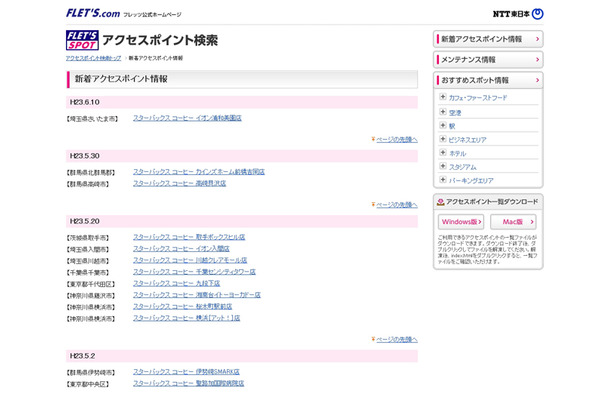Open スターバックス 桜木町駅前店 link
The width and height of the screenshot is (610, 400).
click(x=182, y=307)
